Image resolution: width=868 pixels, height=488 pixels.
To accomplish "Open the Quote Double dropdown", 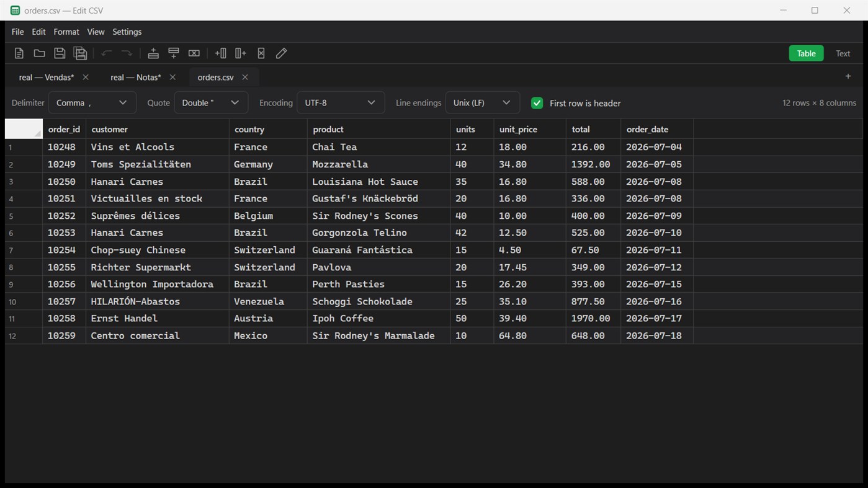I will coord(211,103).
